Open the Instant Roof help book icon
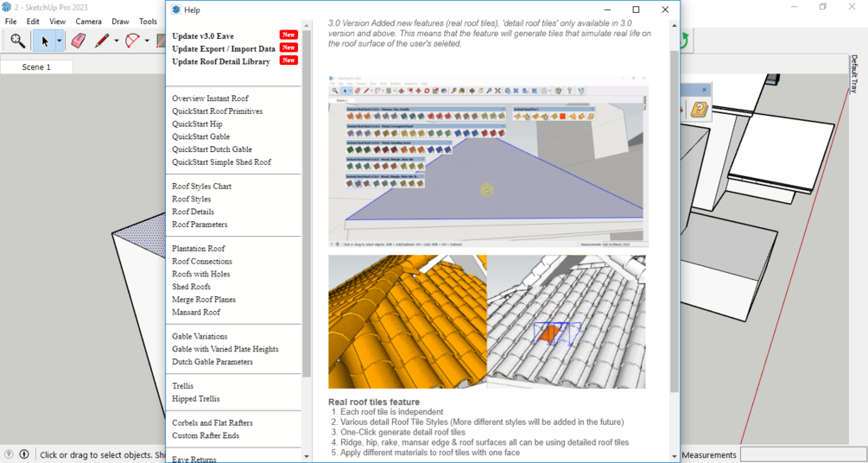The image size is (868, 463). click(x=699, y=110)
